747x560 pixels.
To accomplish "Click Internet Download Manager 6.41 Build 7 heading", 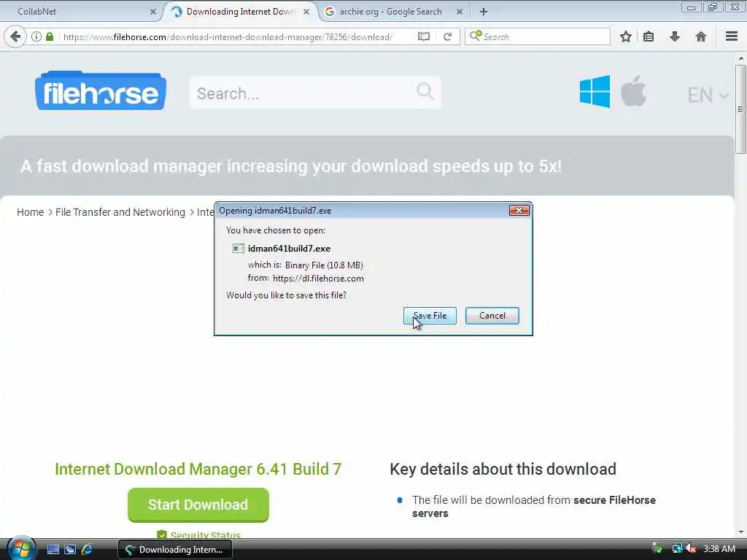I will (x=198, y=469).
